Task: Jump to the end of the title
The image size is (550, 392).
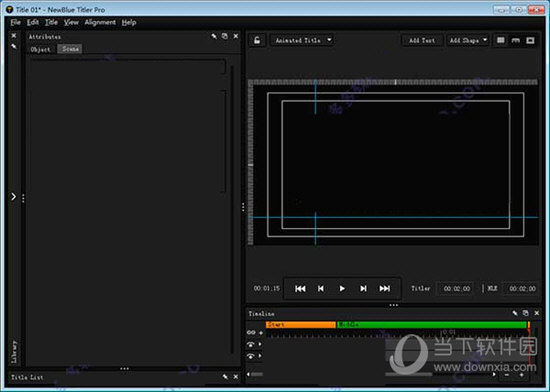Action: click(384, 289)
